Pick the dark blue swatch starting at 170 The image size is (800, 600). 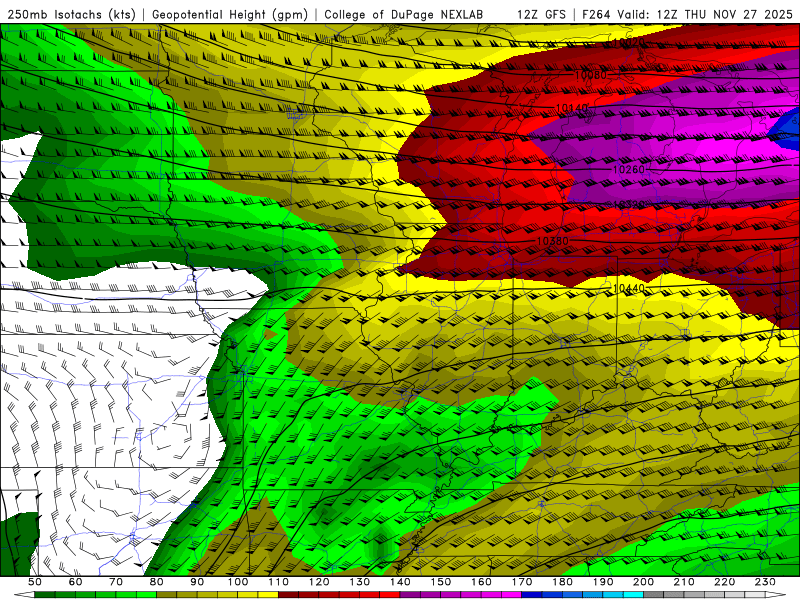[532, 595]
